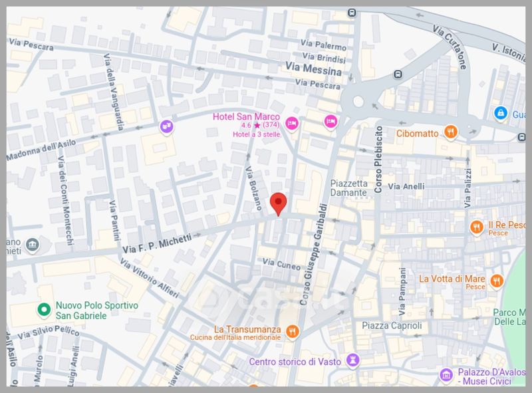Select the Via Palermo street label
Screen dimensions: 532x393
323,44
